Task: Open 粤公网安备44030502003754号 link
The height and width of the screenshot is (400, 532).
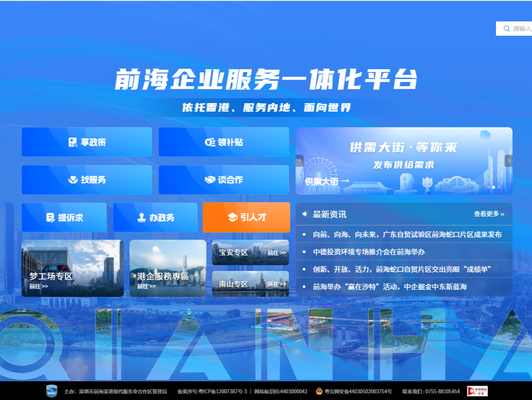Action: coord(358,392)
